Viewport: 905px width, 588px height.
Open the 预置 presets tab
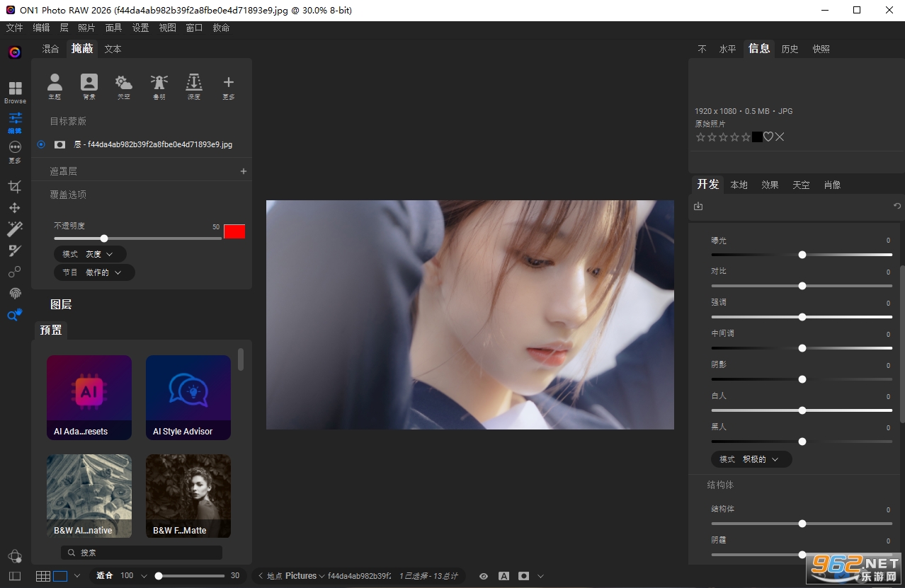tap(51, 330)
